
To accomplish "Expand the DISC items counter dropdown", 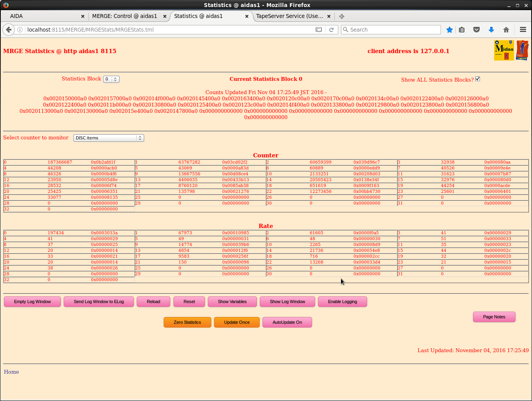I will point(109,138).
